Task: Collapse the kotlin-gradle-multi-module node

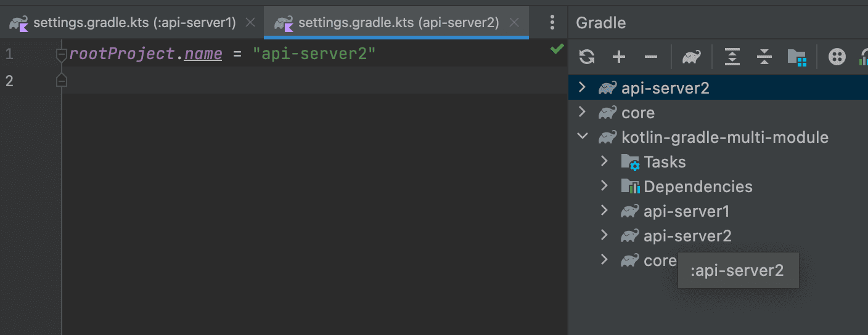Action: pyautogui.click(x=582, y=137)
